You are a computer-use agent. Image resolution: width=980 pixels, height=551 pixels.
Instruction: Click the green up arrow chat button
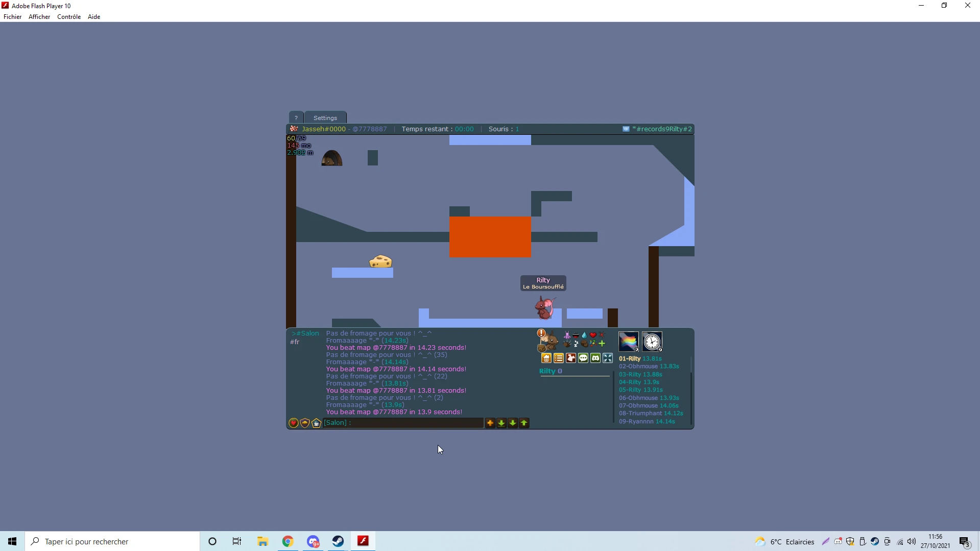[524, 423]
